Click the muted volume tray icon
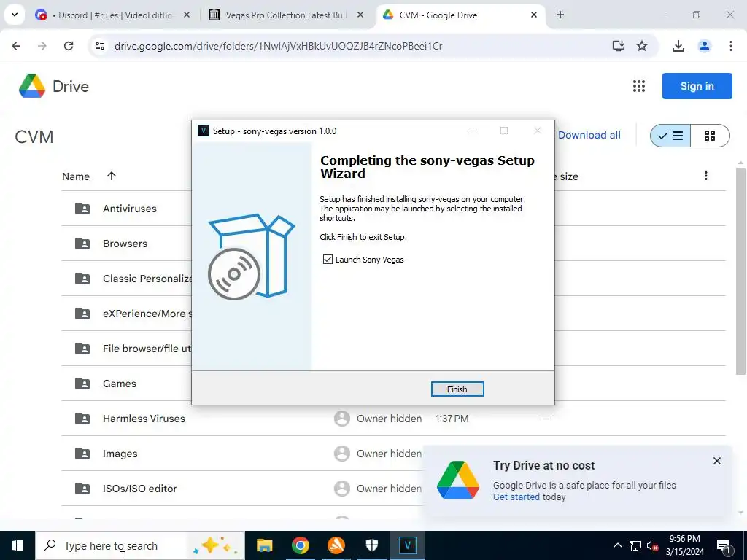The height and width of the screenshot is (560, 747). (x=652, y=545)
